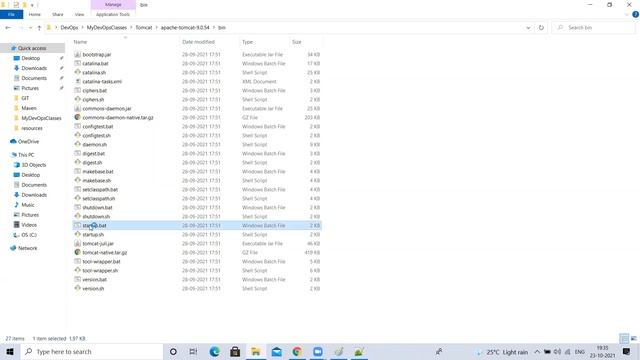Open the Share ribbon tab
The height and width of the screenshot is (360, 640).
[58, 14]
